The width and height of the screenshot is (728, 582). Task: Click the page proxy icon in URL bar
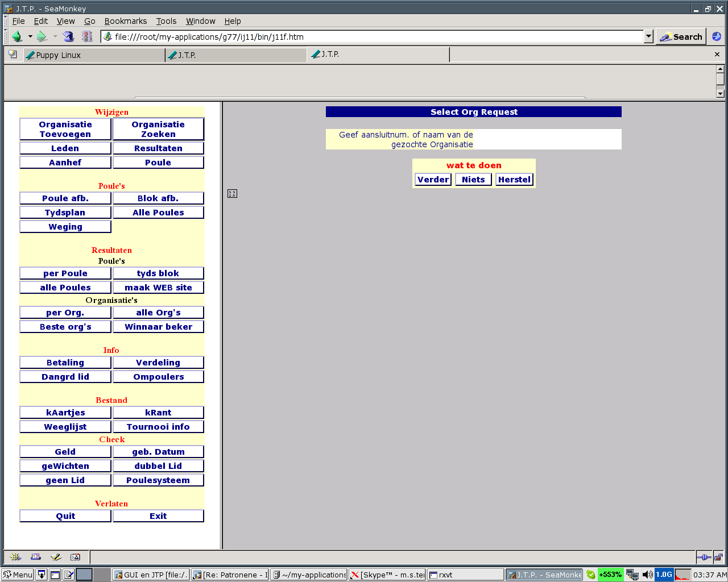pos(107,37)
